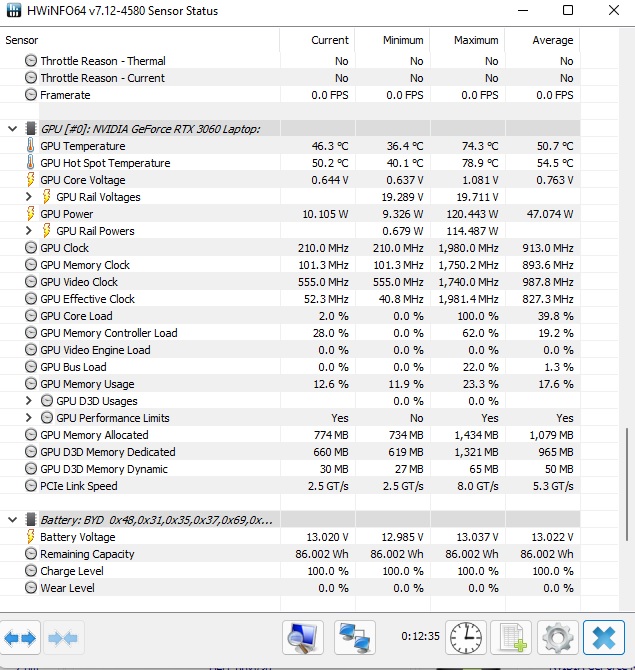Screen dimensions: 635x670
Task: Expand GPU Performance Limits subgroup
Action: (29, 417)
